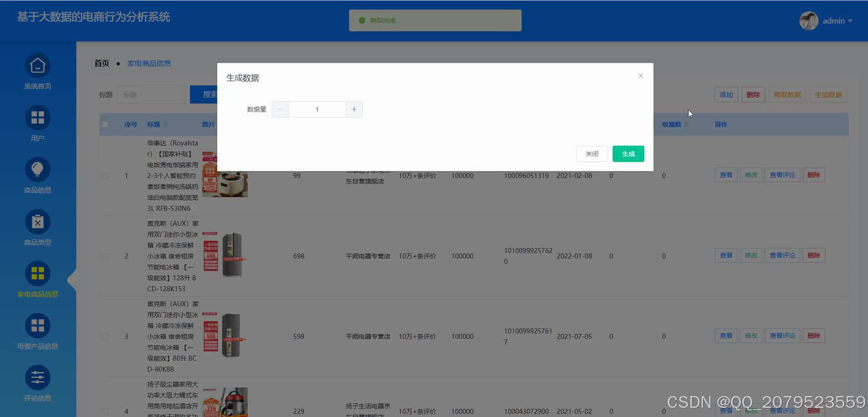The width and height of the screenshot is (868, 417).
Task: Click date cell 2021-02-08
Action: point(574,176)
